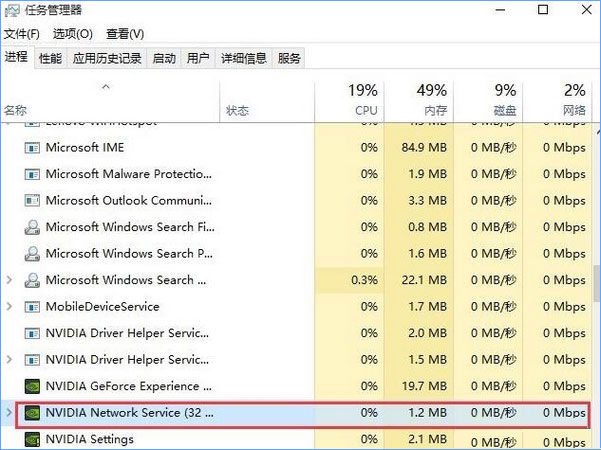The width and height of the screenshot is (601, 450).
Task: Click the Microsoft IME process icon
Action: [x=31, y=147]
